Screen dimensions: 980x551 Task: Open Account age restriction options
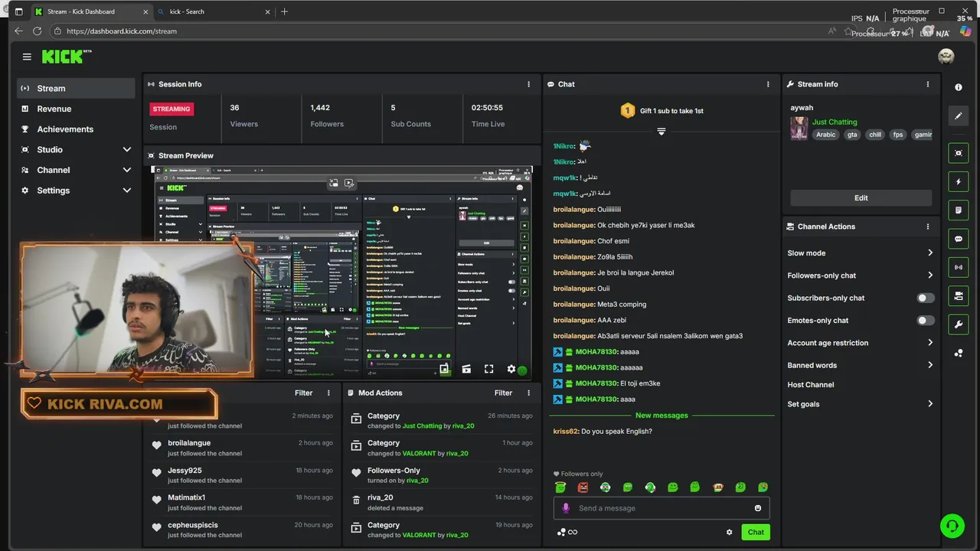click(x=860, y=343)
